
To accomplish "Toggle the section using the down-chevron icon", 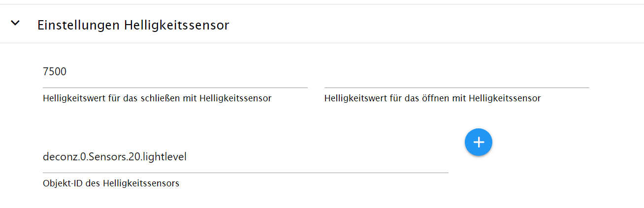I will coord(16,23).
